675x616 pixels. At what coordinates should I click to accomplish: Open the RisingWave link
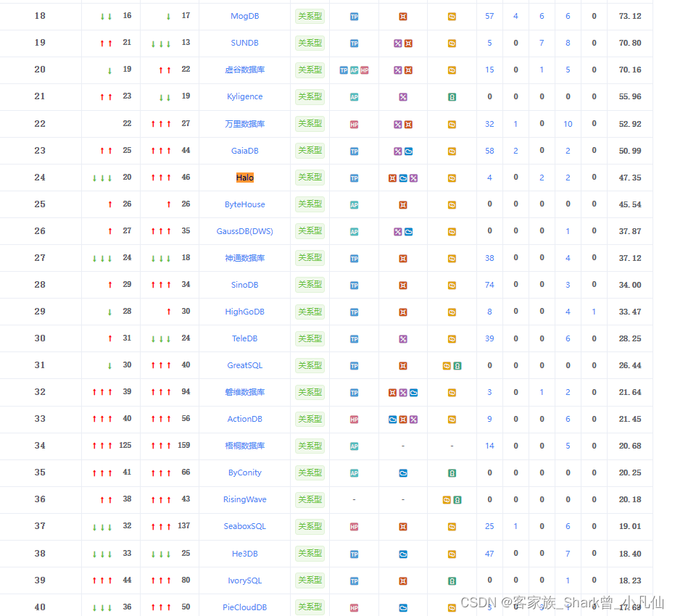point(244,499)
